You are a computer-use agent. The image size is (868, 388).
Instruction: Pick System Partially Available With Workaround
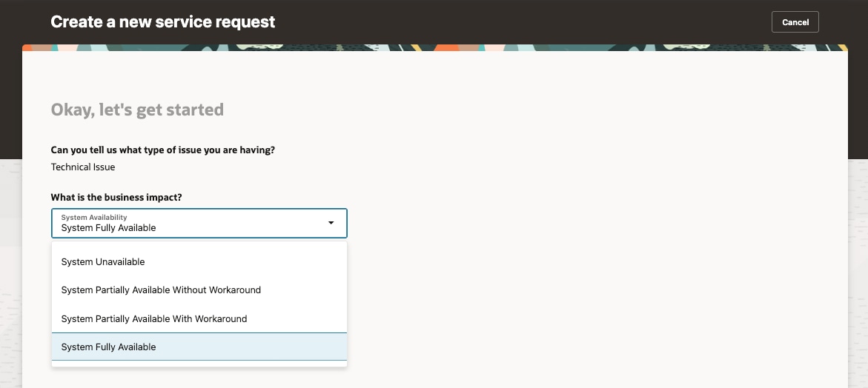(x=154, y=319)
